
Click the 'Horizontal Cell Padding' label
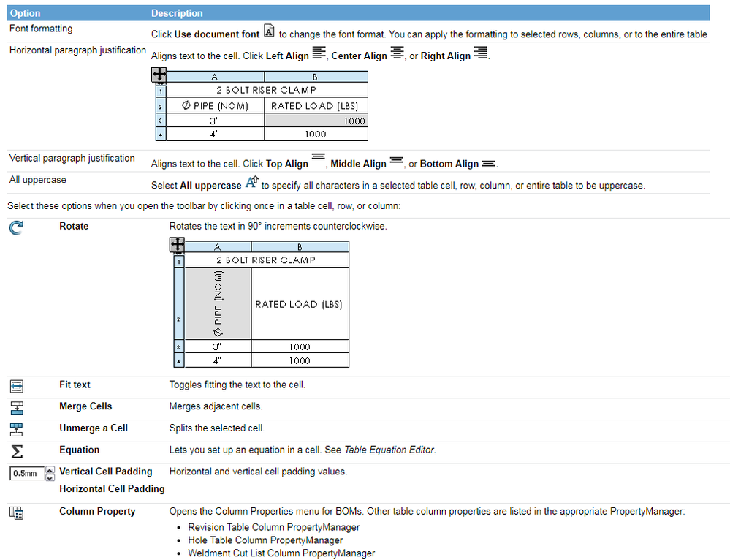click(x=113, y=488)
